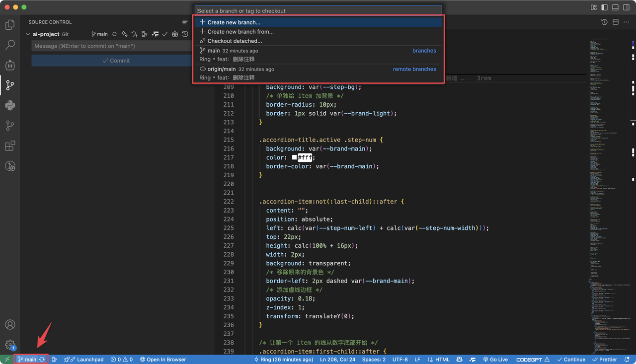Click the 'z-index: 1;' line
The image size is (636, 364).
pyautogui.click(x=285, y=307)
